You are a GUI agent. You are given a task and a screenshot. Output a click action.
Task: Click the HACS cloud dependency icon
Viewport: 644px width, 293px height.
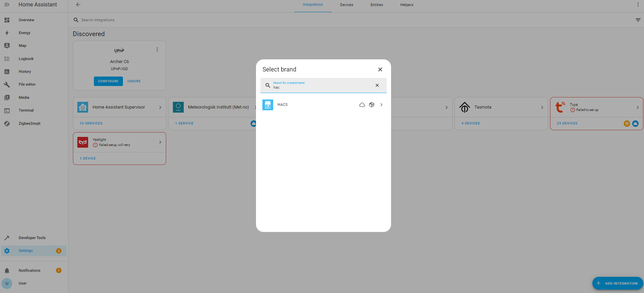pos(362,105)
